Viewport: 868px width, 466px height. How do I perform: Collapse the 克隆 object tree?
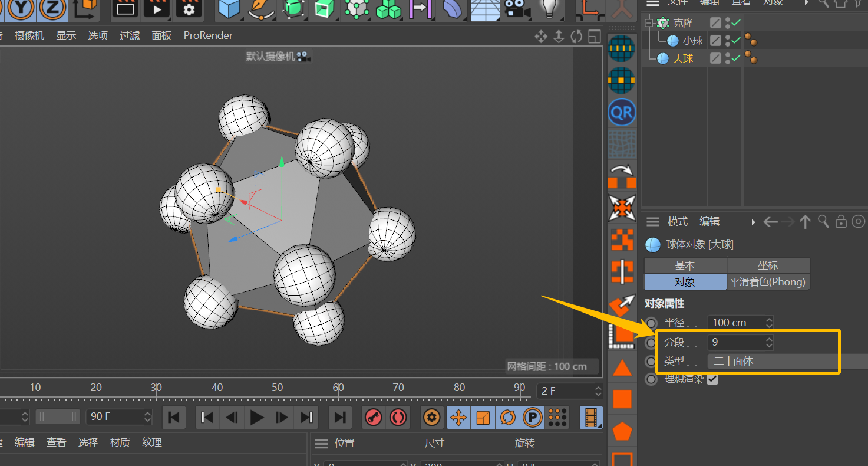point(649,23)
